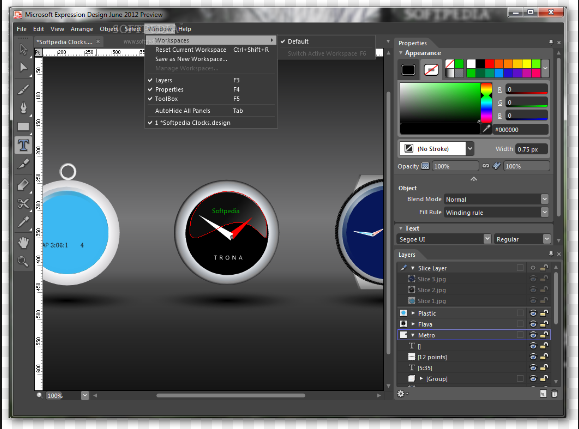The width and height of the screenshot is (579, 429).
Task: Click the stroke Width field
Action: pyautogui.click(x=531, y=149)
